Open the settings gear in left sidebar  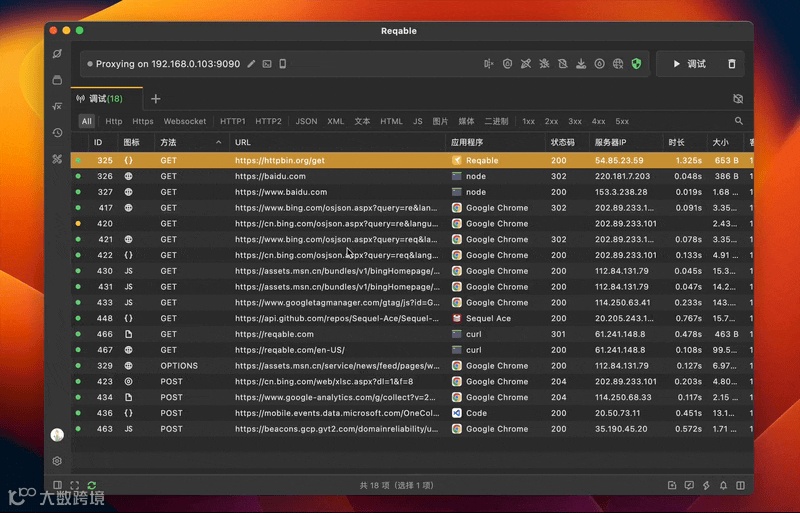(57, 461)
